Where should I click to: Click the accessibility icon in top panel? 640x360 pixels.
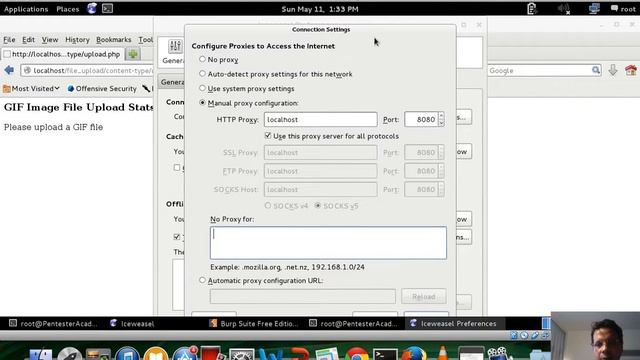click(531, 9)
